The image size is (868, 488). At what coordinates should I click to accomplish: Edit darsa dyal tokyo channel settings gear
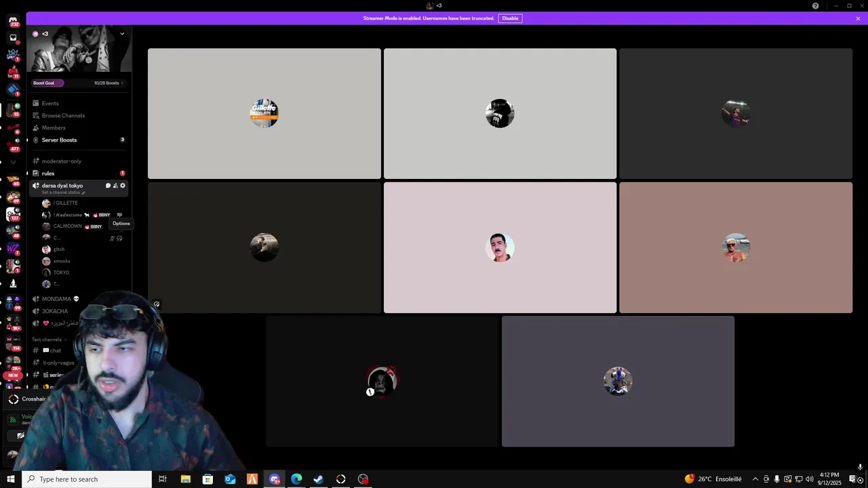coord(123,186)
